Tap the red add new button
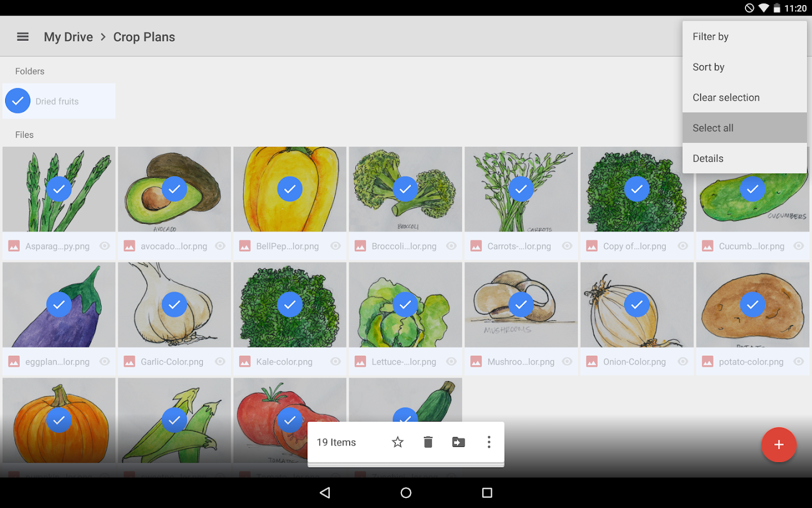 pos(779,445)
